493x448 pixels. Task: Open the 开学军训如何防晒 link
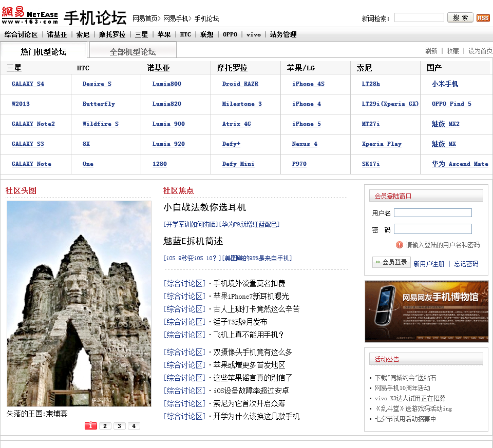coord(191,224)
